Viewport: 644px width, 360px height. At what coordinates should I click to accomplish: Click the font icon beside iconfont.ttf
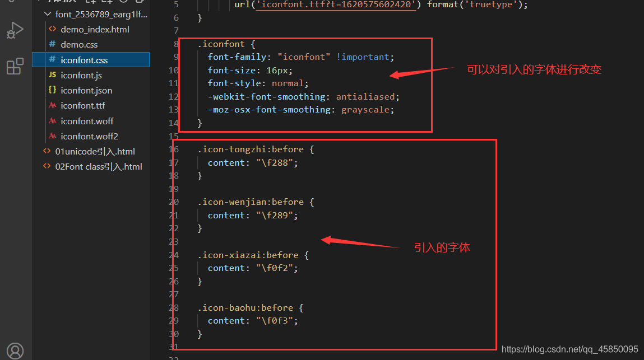pos(52,105)
